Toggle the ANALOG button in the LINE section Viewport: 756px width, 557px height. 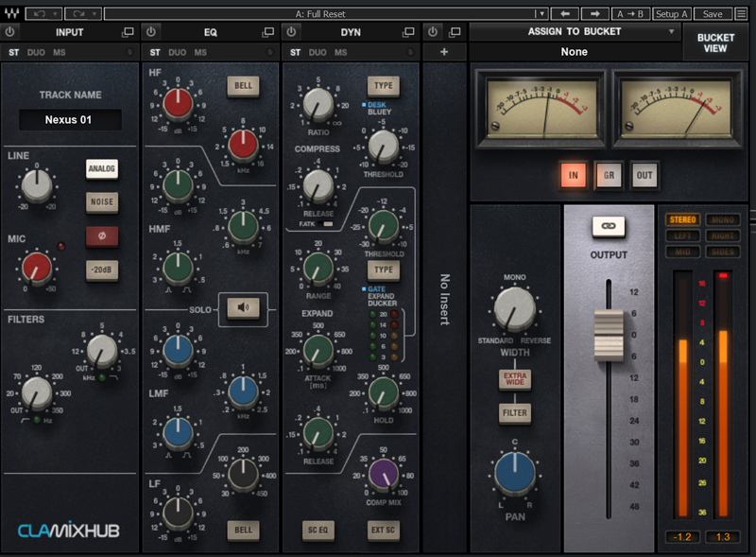102,169
